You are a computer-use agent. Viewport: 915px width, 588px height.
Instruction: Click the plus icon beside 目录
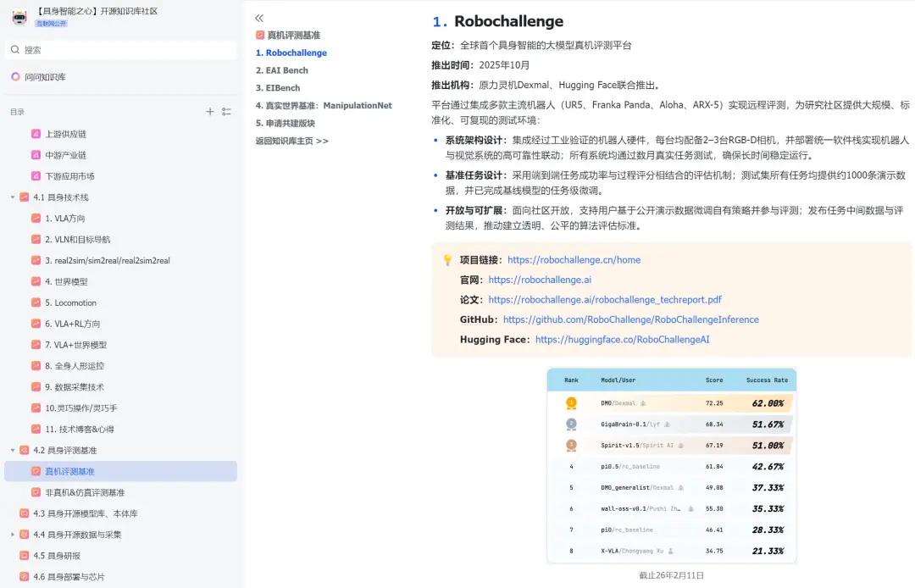[209, 112]
